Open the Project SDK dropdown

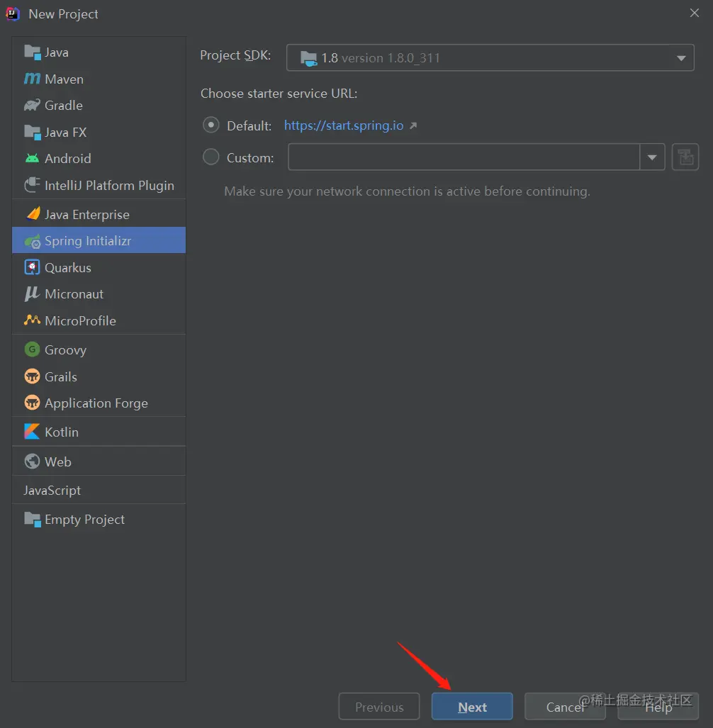[490, 57]
